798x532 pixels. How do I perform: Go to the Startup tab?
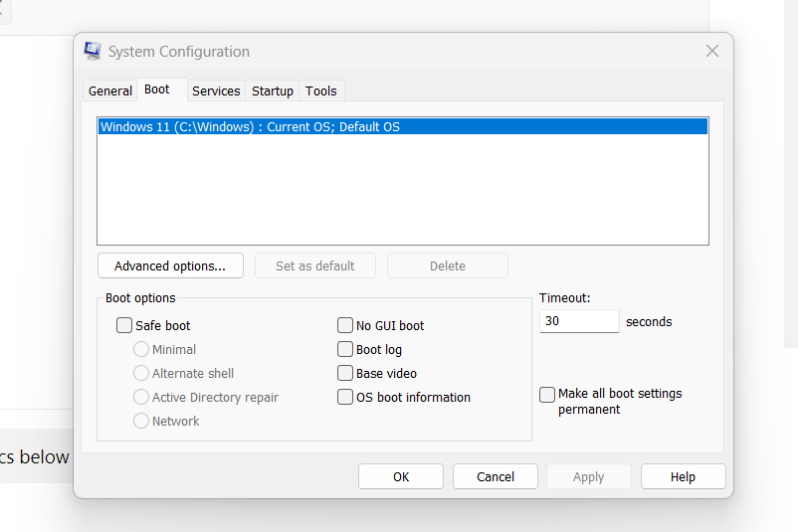click(x=273, y=91)
